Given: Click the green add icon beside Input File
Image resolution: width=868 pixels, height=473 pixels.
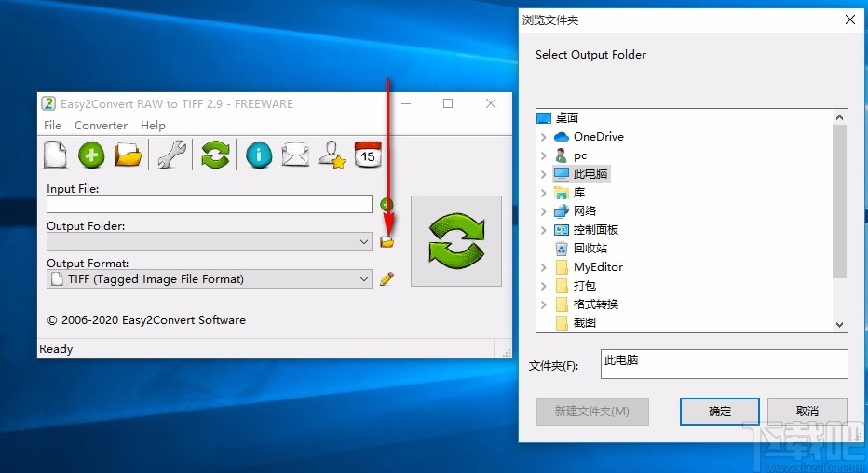Looking at the screenshot, I should click(387, 205).
